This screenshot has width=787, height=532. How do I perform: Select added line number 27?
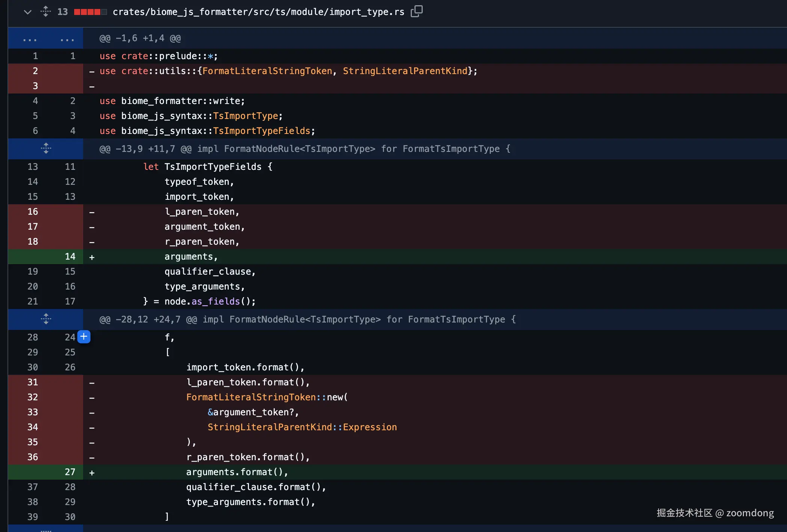point(70,472)
